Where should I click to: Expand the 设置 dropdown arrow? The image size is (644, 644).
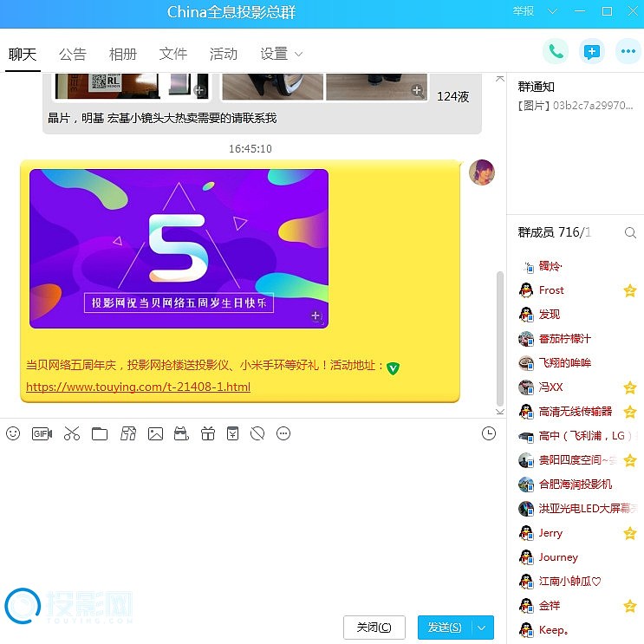click(x=299, y=55)
